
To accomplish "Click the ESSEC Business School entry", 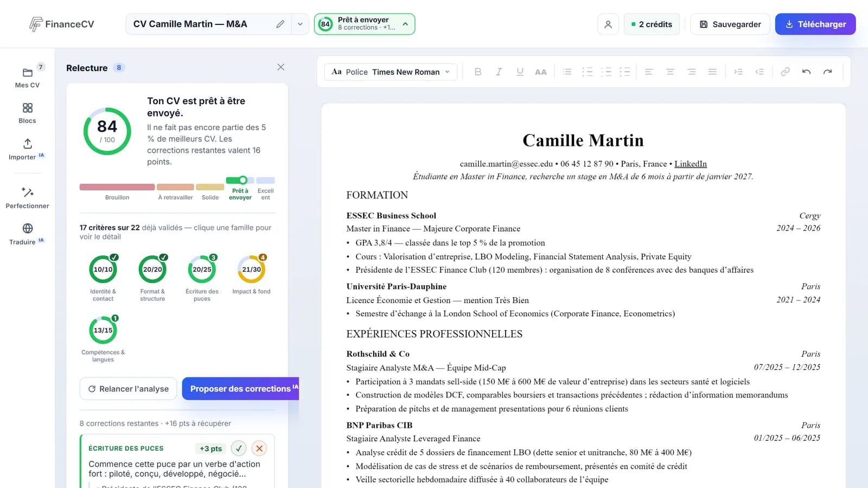I will pos(391,216).
